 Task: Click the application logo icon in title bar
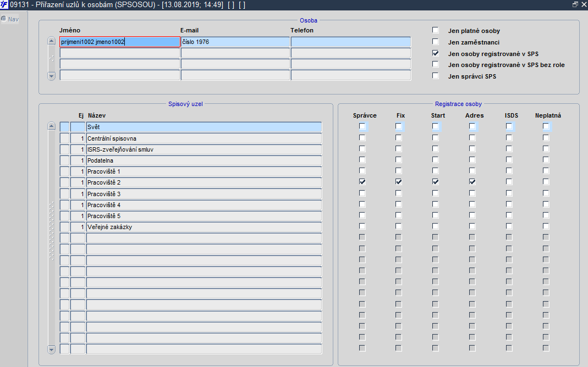click(x=4, y=5)
